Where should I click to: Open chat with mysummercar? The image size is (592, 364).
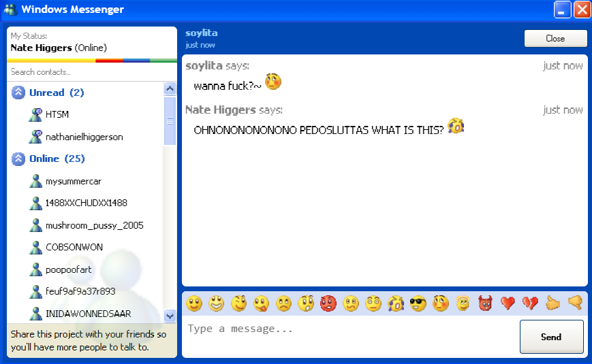point(85,181)
